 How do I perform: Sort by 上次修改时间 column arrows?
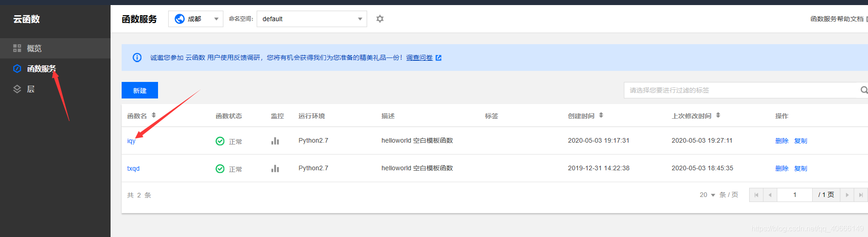[x=718, y=116]
